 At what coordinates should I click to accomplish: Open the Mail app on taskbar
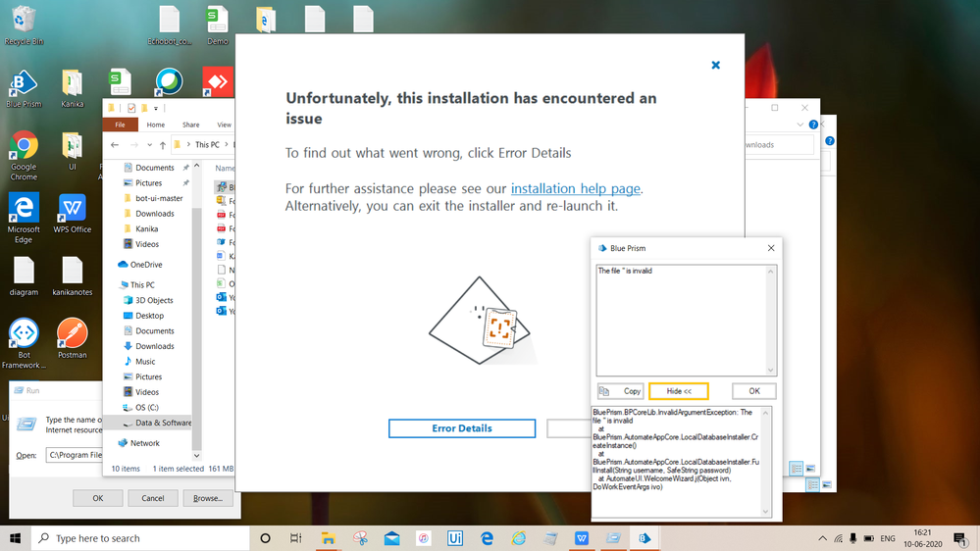click(391, 538)
